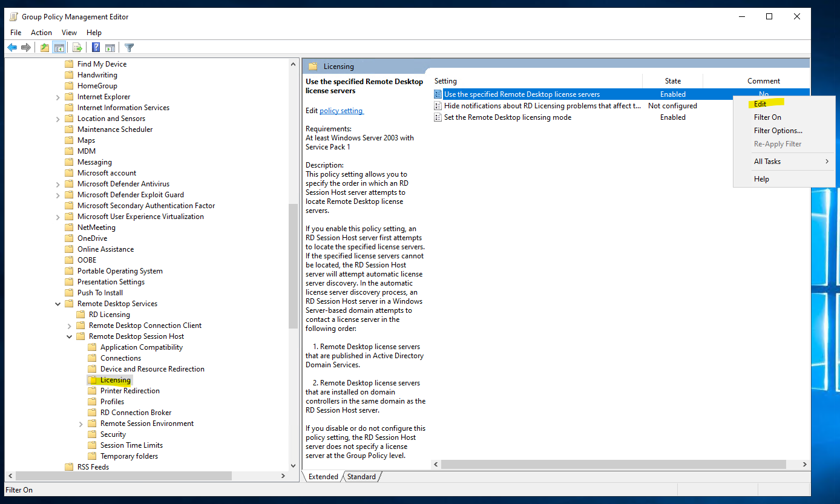Choose Filter On in context menu
The image size is (840, 504).
coord(784,117)
